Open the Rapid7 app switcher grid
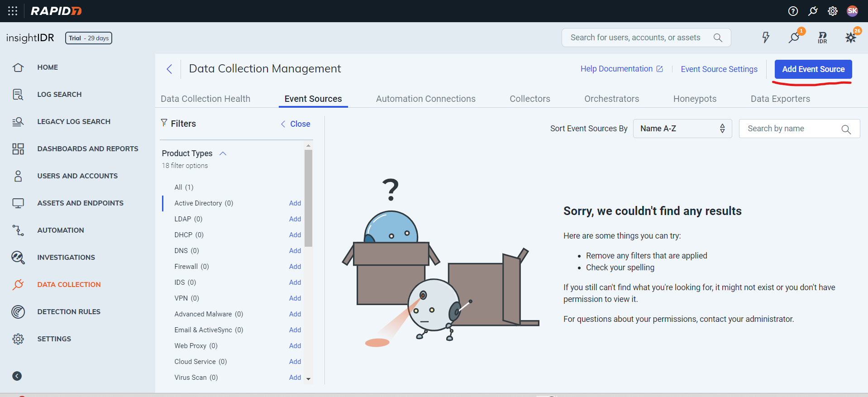Screen dimensions: 868x397 tap(13, 11)
